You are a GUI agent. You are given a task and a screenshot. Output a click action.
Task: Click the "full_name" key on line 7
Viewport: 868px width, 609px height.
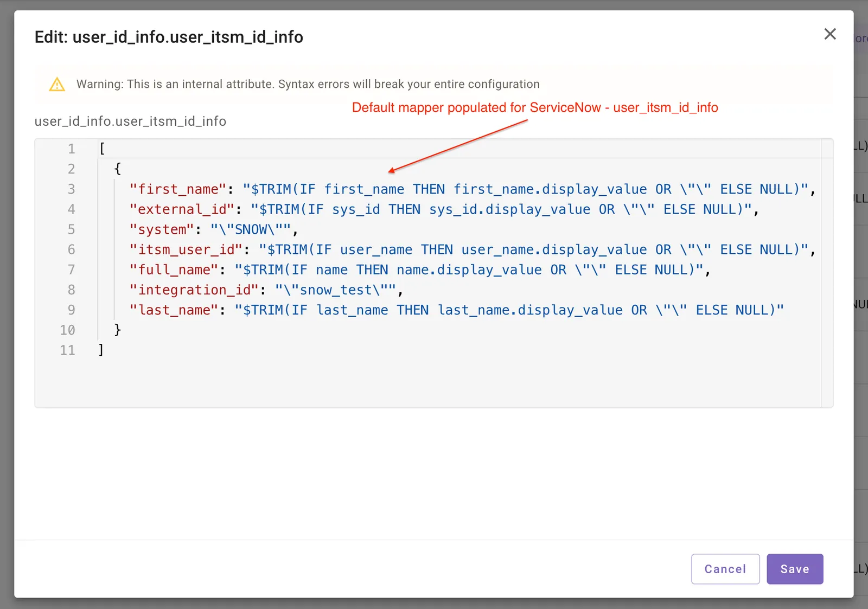click(174, 270)
